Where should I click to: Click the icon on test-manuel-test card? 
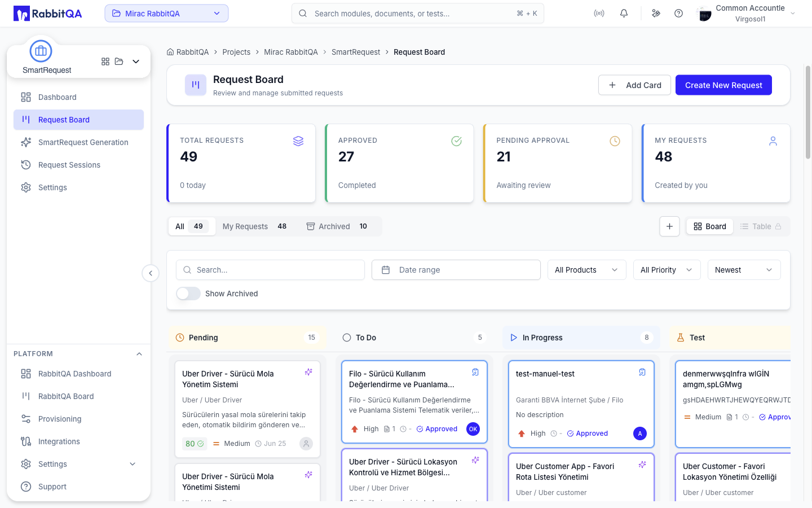[642, 372]
